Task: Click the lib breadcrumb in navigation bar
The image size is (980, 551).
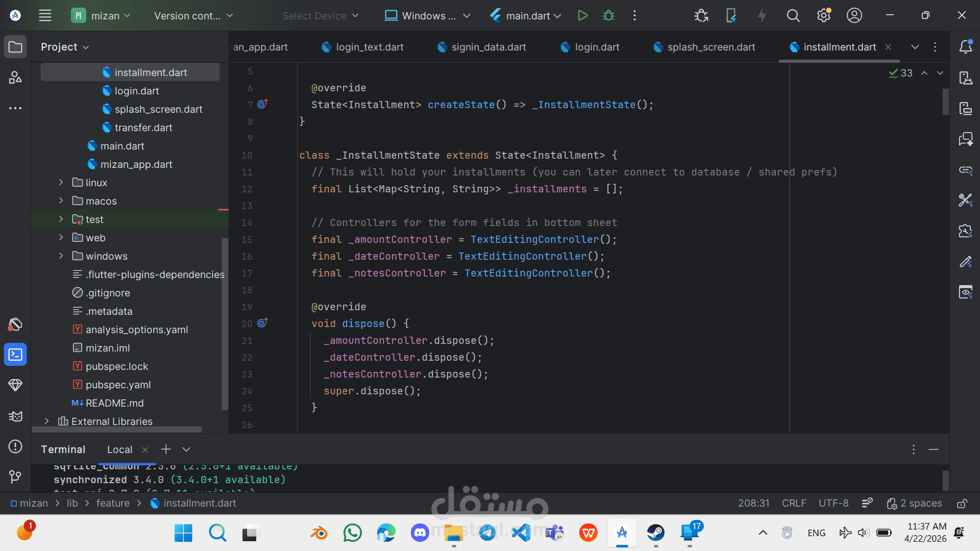Action: 72,504
